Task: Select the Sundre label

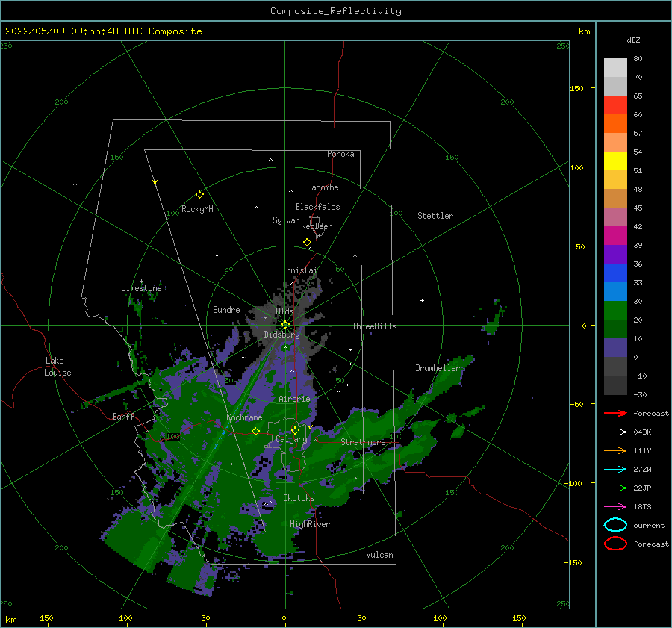Action: (x=226, y=309)
